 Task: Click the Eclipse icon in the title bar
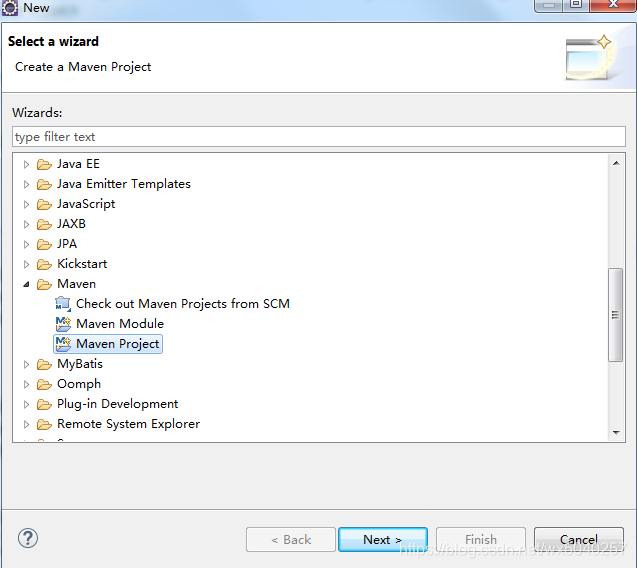tap(9, 8)
